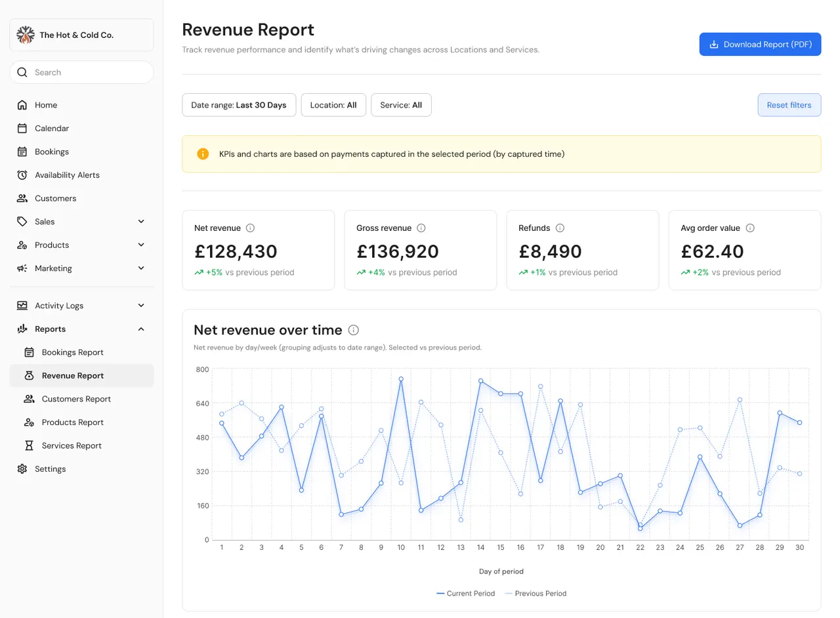
Task: Collapse the Reports section chevron
Action: pyautogui.click(x=141, y=329)
